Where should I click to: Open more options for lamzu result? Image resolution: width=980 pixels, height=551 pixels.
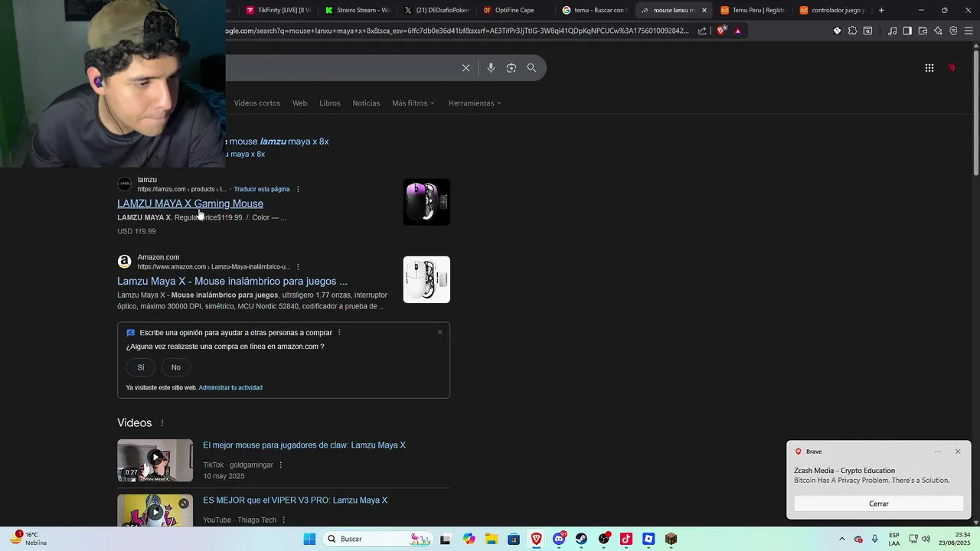coord(298,189)
